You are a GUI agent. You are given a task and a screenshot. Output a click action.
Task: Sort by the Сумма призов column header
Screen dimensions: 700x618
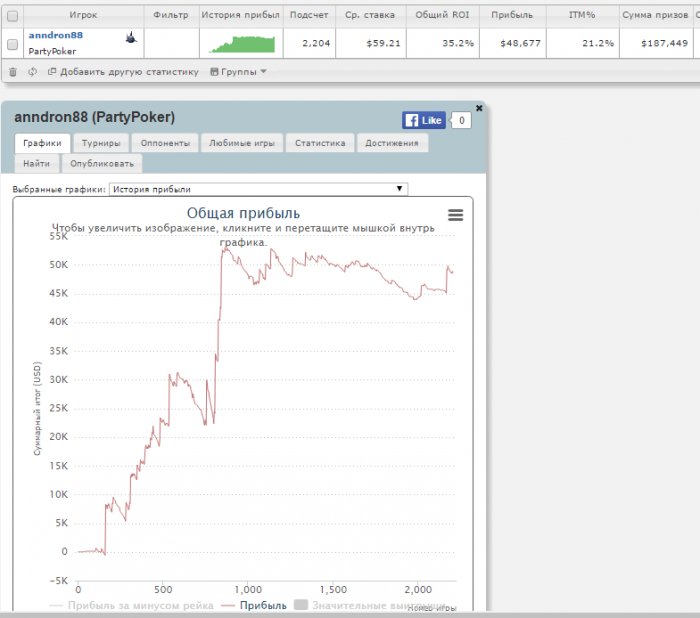655,15
